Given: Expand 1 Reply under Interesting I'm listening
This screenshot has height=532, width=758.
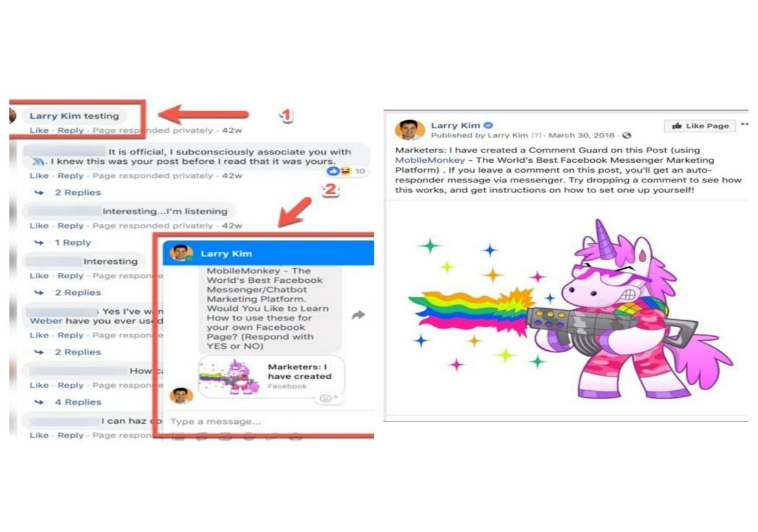Looking at the screenshot, I should point(72,242).
